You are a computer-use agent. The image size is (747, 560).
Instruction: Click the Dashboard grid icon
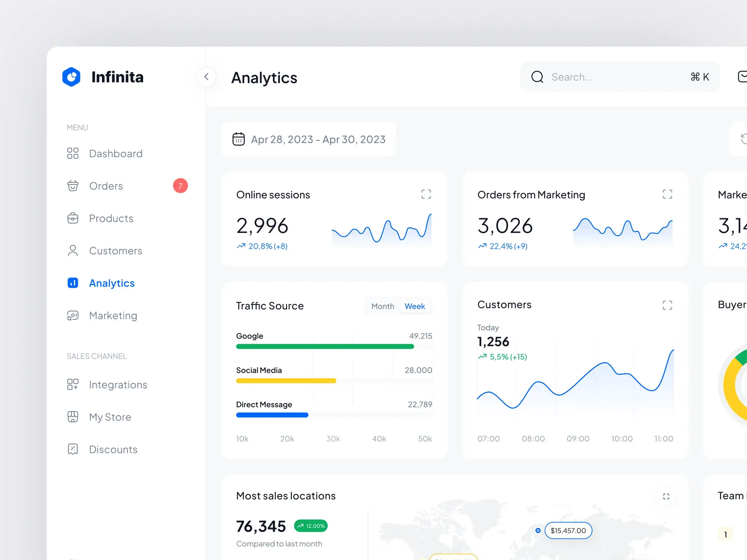pos(73,153)
